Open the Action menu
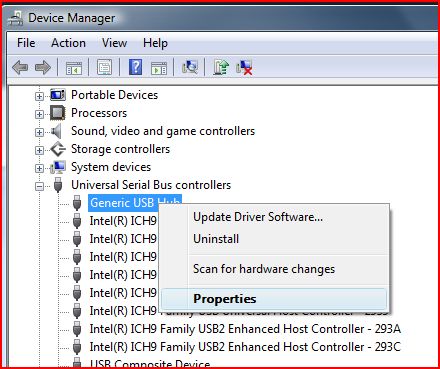The image size is (440, 369). tap(68, 43)
